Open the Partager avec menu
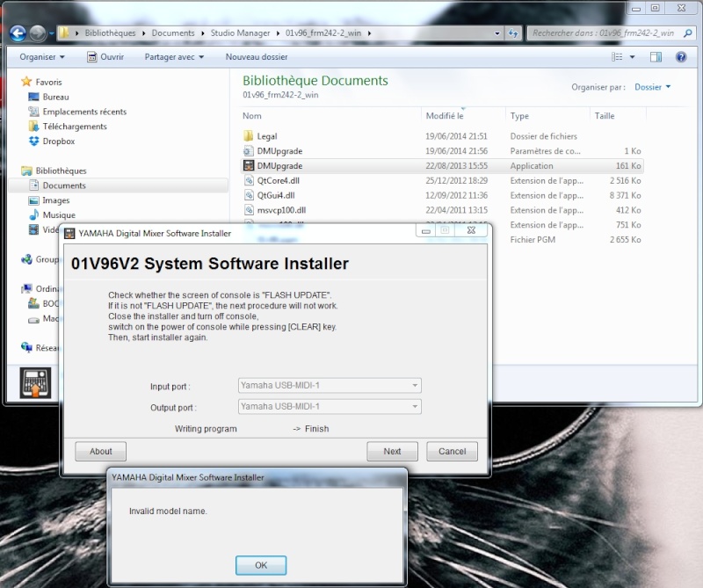The width and height of the screenshot is (703, 588). coord(174,57)
